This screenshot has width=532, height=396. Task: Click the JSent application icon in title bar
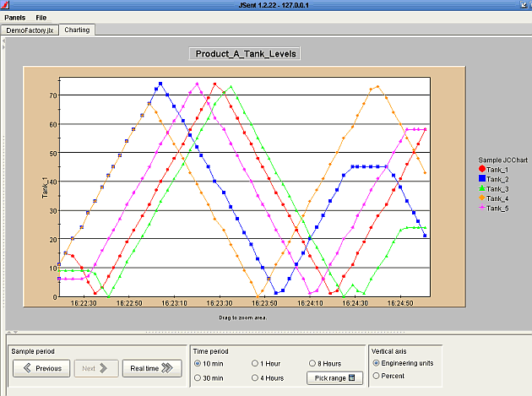(x=4, y=4)
